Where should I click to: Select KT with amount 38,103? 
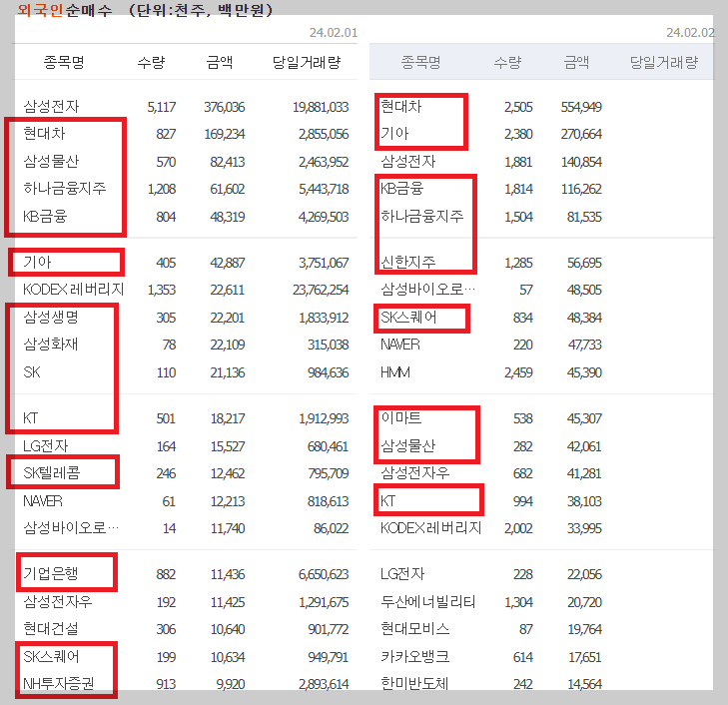[x=388, y=500]
